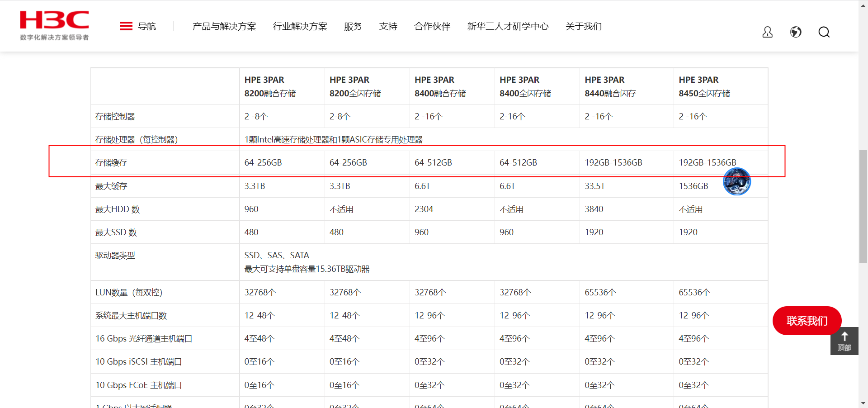Viewport: 868px width, 408px height.
Task: Click the 10 Gbps iSCSI 主机端口 label
Action: (x=138, y=361)
